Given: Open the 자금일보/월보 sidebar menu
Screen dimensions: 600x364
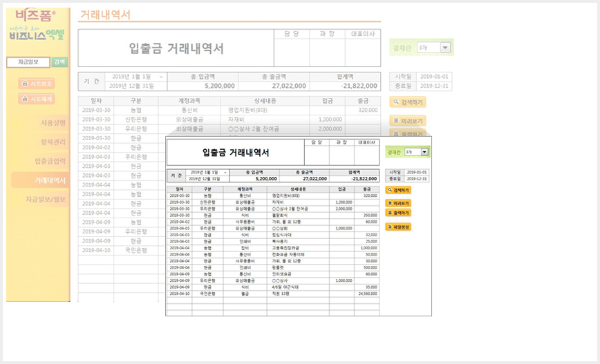Looking at the screenshot, I should click(46, 199).
